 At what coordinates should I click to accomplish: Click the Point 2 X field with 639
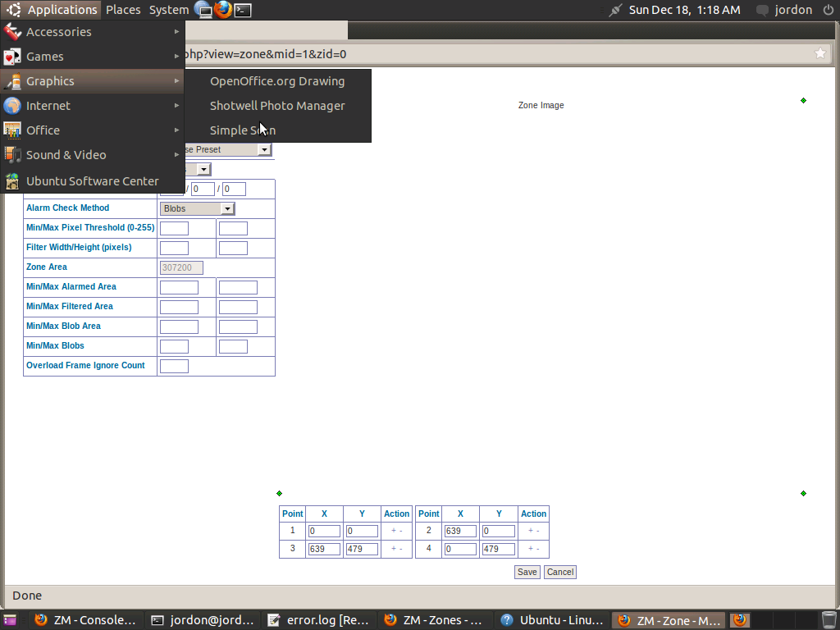[x=460, y=531]
